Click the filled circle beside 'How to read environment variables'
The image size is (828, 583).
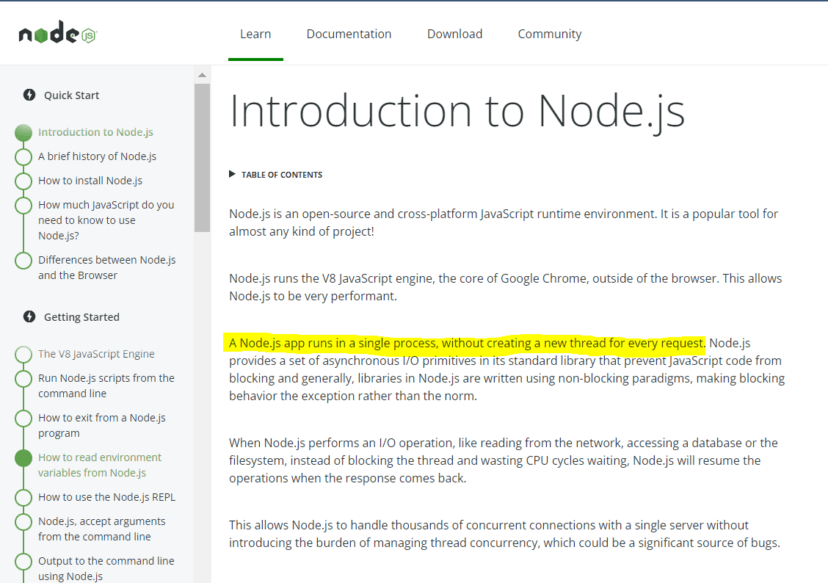tap(23, 456)
